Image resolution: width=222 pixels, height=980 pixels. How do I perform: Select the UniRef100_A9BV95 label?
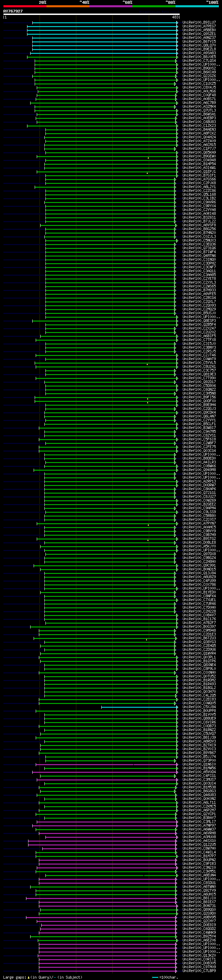pyautogui.click(x=199, y=917)
